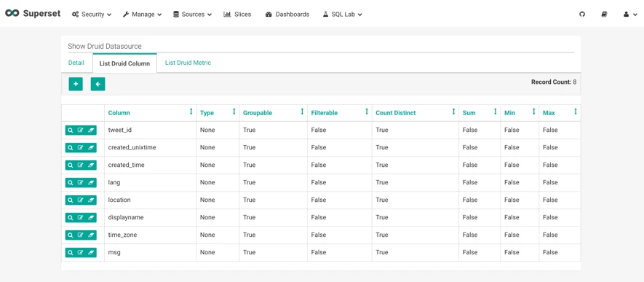Click the Max header link
This screenshot has width=644, height=282.
(x=549, y=113)
